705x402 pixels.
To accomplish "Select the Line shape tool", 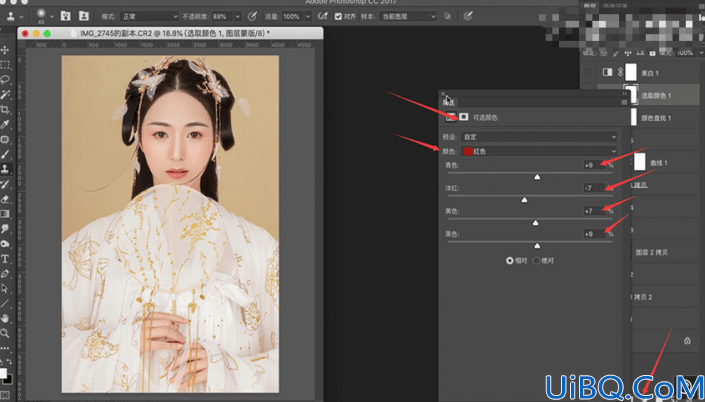I will tap(5, 303).
